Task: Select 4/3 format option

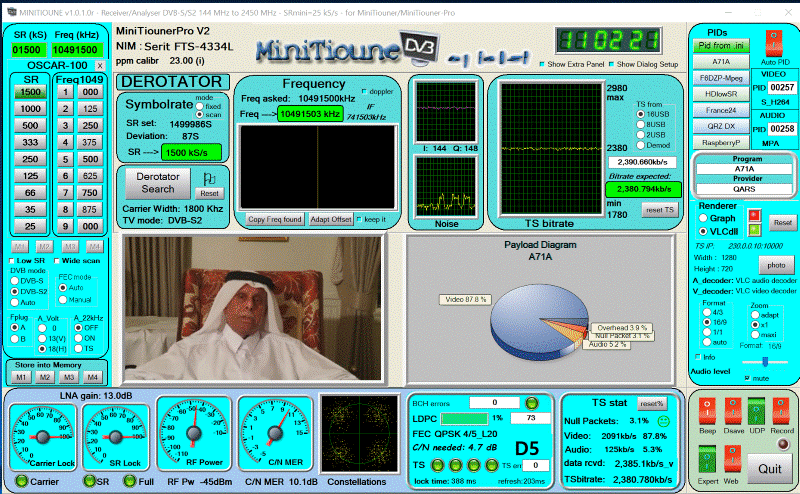Action: click(x=707, y=312)
